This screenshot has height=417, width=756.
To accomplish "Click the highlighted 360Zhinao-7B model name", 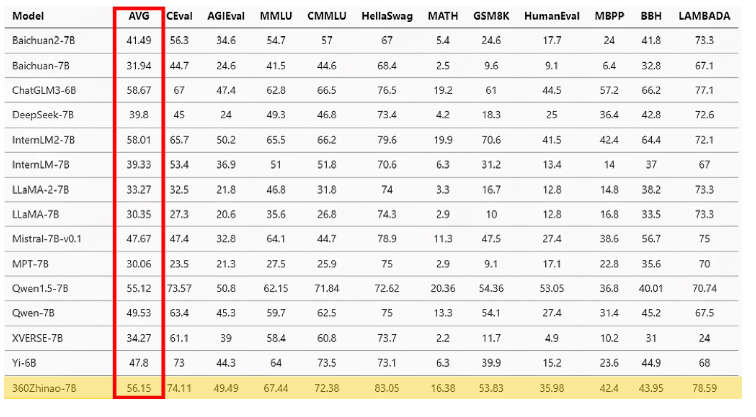I will (44, 388).
